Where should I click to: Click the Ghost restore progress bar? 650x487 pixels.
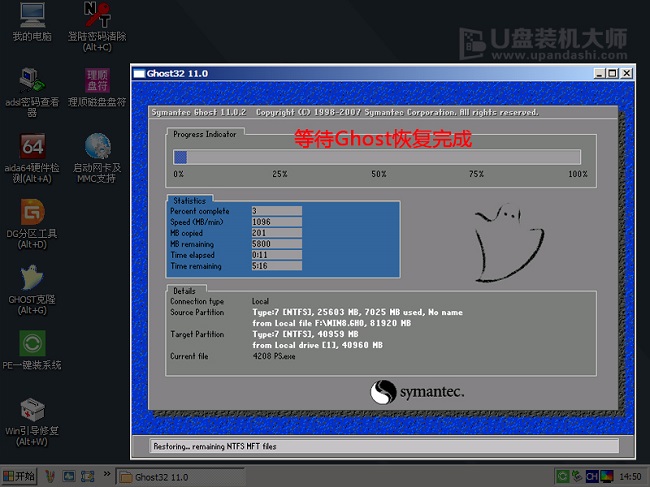click(377, 157)
